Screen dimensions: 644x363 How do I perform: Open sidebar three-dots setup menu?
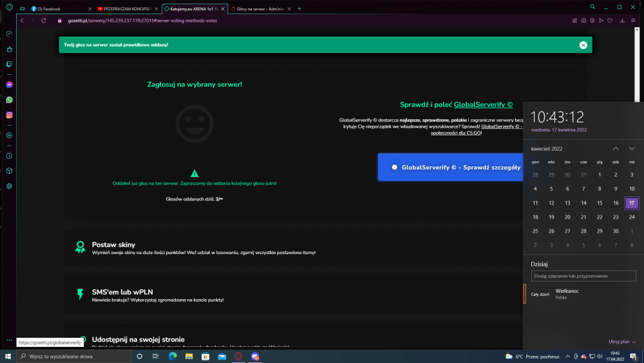coord(10,340)
